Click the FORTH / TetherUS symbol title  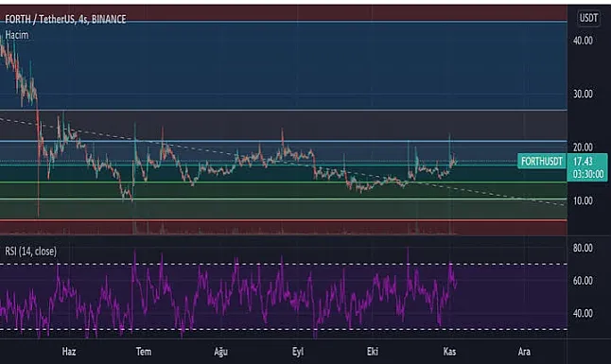coord(65,19)
